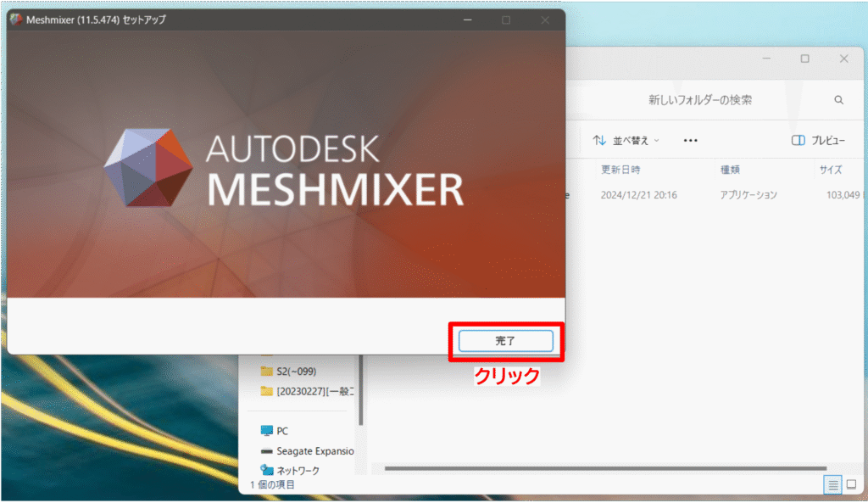Select the file dated 2024/12/21 20:16
This screenshot has width=868, height=503.
click(x=639, y=195)
